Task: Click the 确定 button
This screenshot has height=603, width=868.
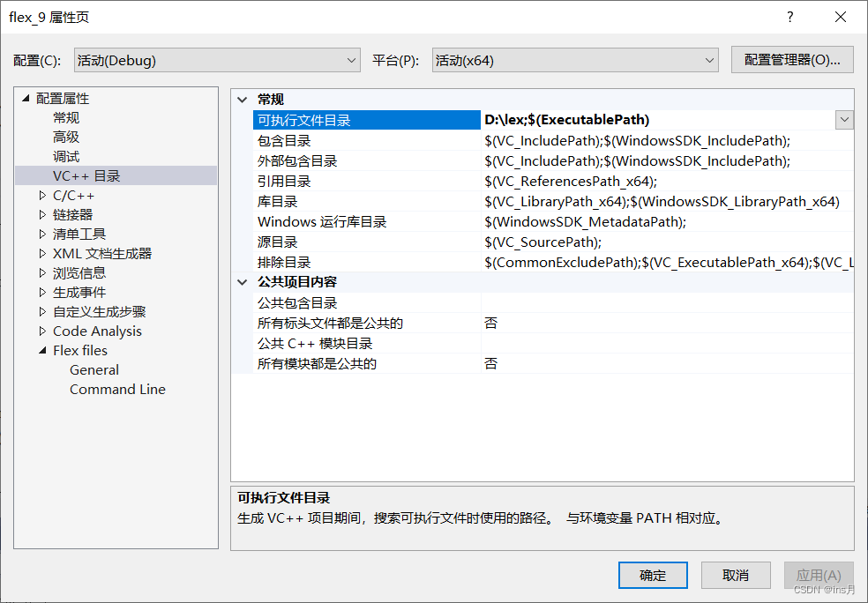Action: click(653, 575)
